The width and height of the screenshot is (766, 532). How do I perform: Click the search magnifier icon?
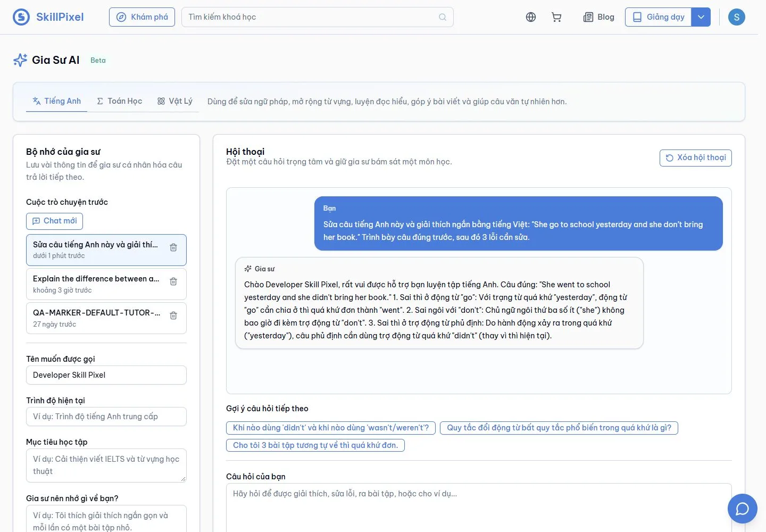point(443,17)
